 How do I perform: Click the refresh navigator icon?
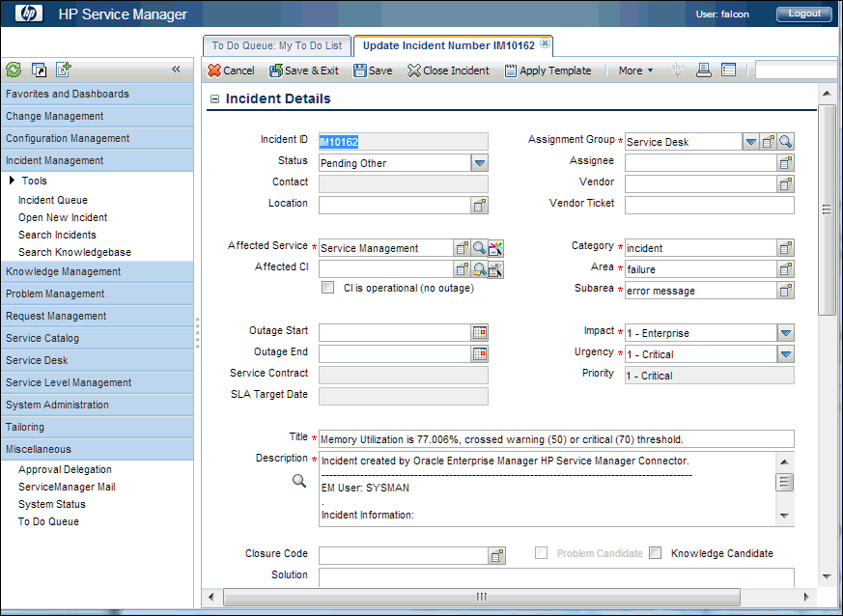click(x=14, y=70)
